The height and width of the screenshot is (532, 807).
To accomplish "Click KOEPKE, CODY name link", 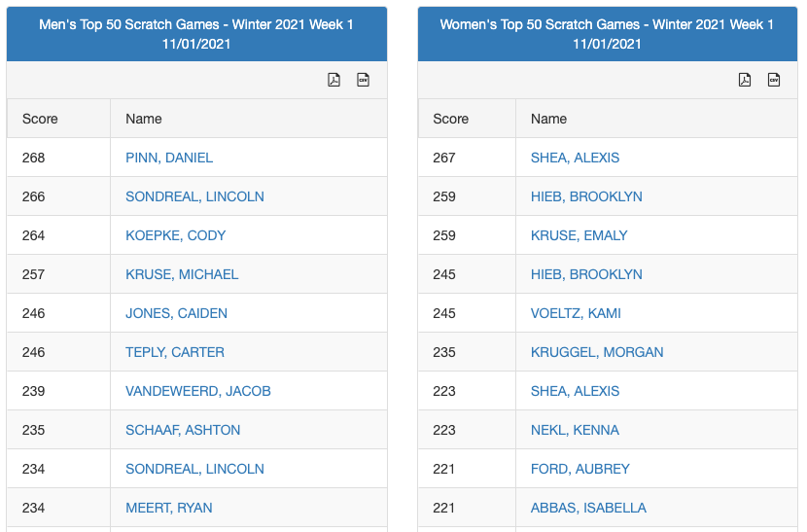I will click(x=175, y=235).
